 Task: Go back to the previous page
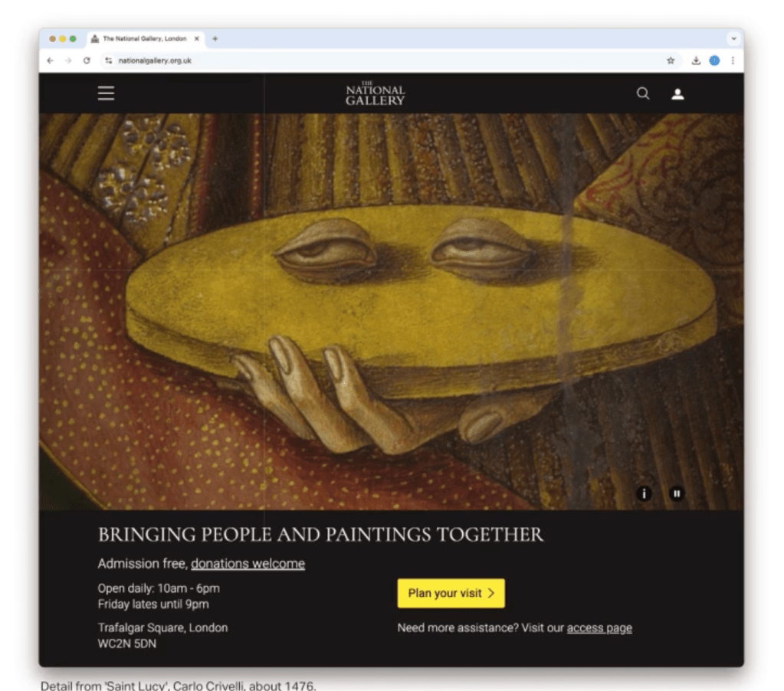pyautogui.click(x=50, y=61)
